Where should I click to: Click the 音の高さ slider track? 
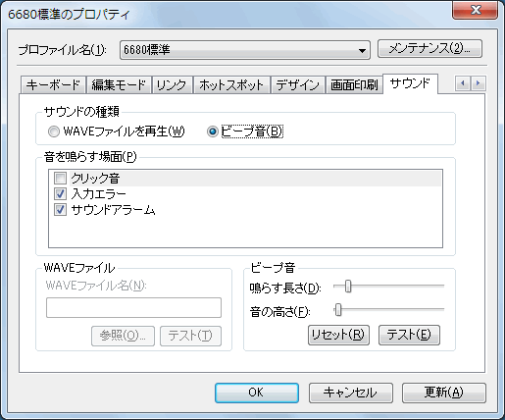[388, 309]
